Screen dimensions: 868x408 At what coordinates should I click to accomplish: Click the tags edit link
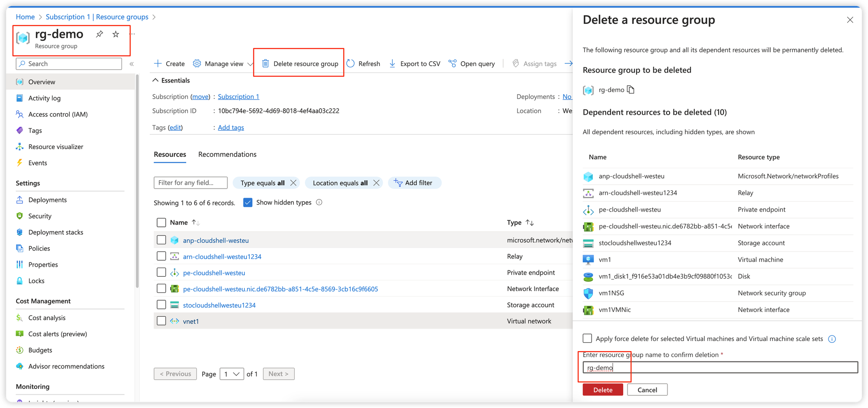click(175, 127)
